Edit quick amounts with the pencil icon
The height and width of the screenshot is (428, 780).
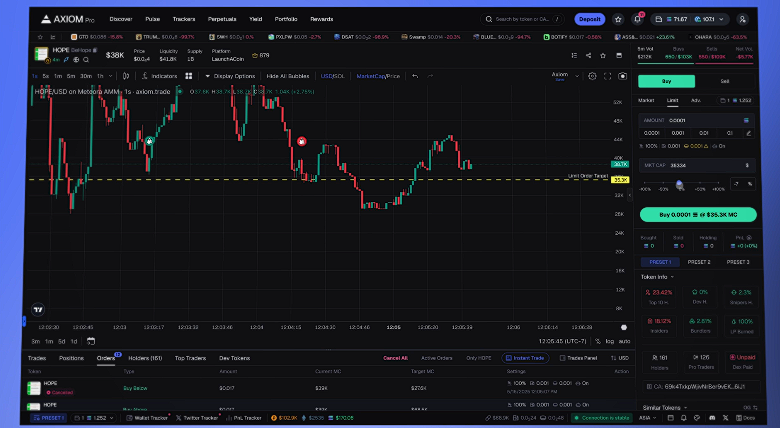tap(749, 133)
